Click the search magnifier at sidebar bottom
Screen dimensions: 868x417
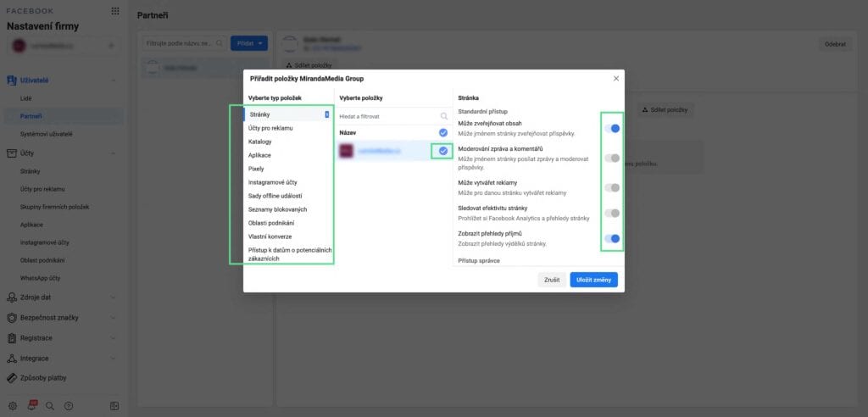(x=50, y=406)
